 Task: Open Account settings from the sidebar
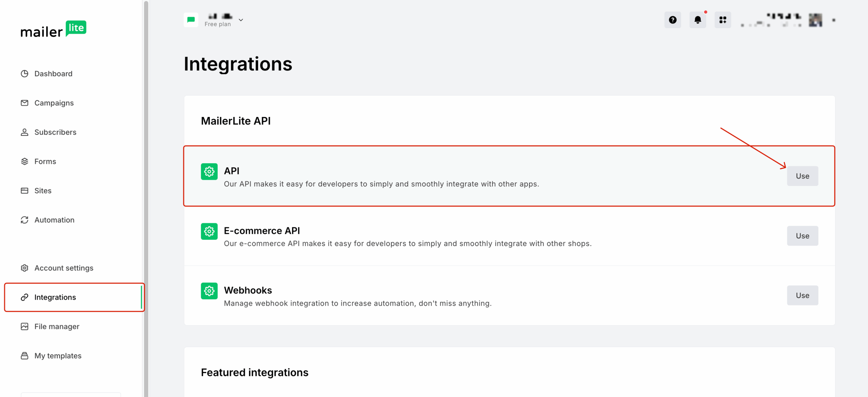[x=64, y=268]
